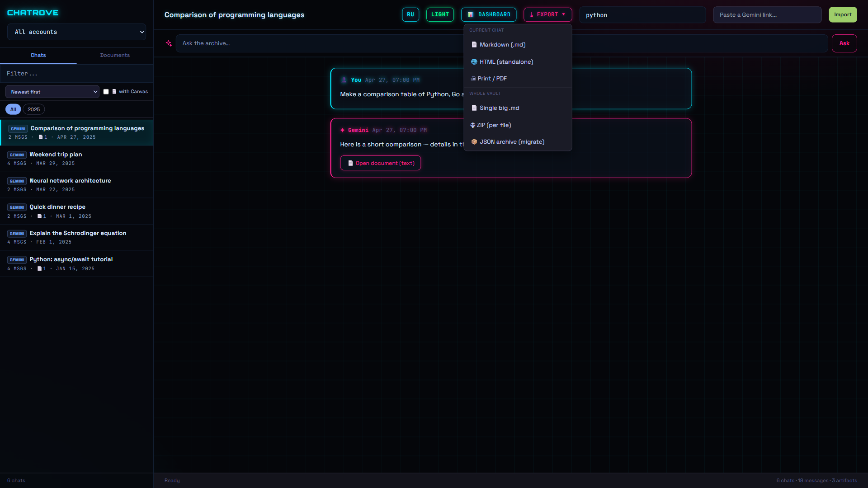Collapse the Export dropdown menu

pos(547,14)
